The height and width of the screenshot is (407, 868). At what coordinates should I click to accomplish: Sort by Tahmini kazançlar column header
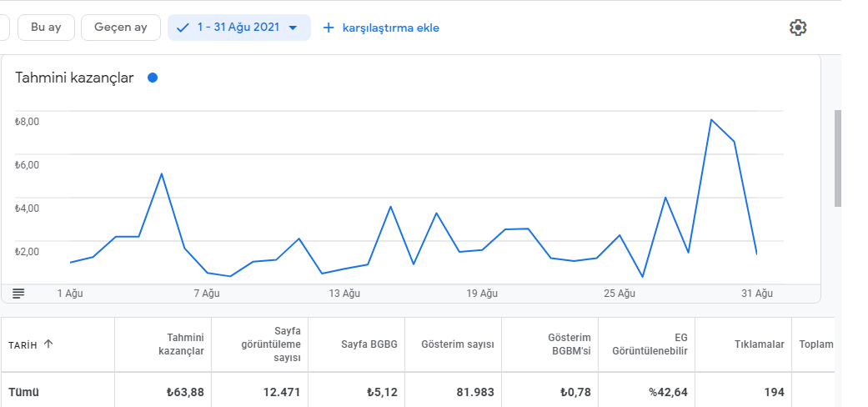click(x=181, y=344)
